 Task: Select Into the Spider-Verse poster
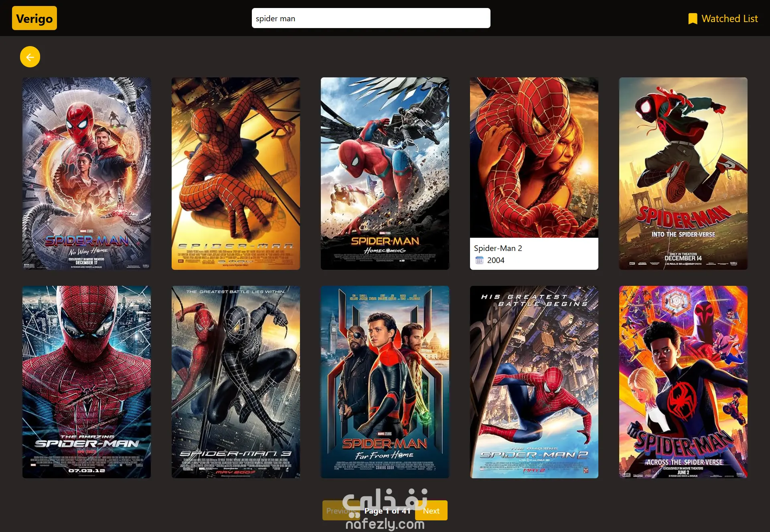click(683, 173)
